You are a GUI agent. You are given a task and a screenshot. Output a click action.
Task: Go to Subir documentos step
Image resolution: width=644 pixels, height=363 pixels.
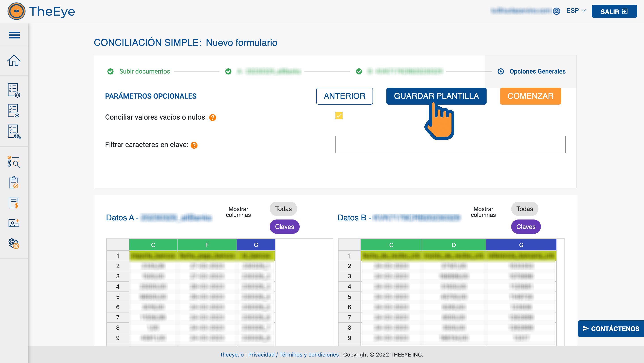[x=144, y=72]
